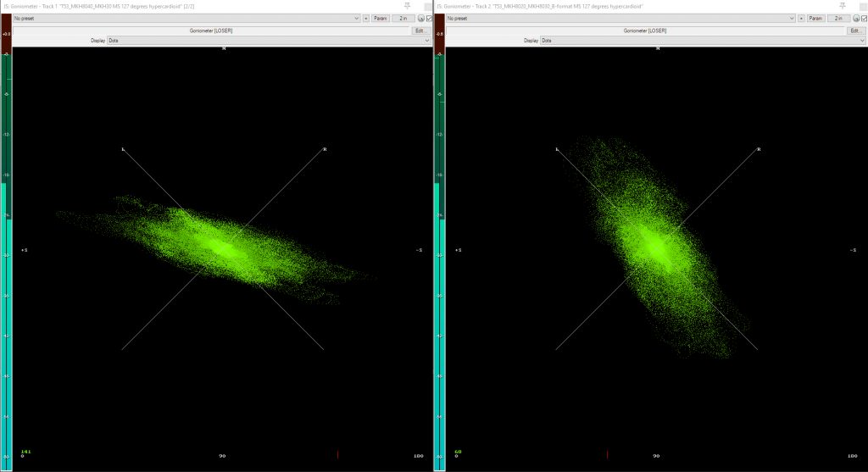Click the R axis label in Track 2 scope
This screenshot has width=868, height=472.
[759, 149]
